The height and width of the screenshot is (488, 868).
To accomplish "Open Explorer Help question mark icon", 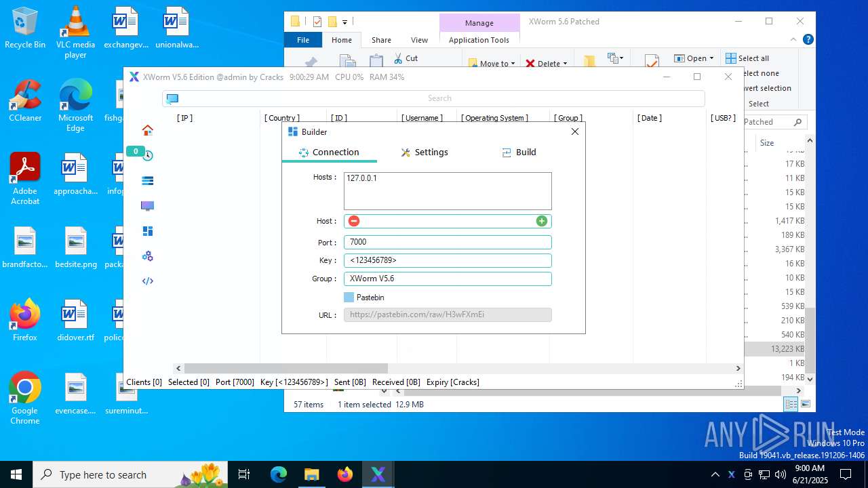I will [808, 40].
